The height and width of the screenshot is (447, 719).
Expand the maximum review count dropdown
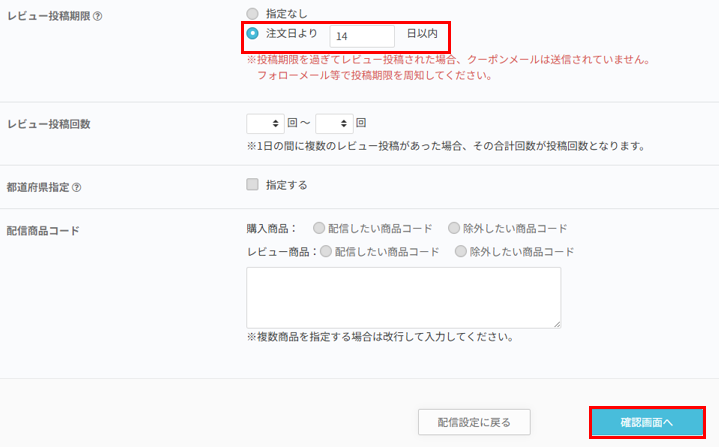tap(334, 123)
